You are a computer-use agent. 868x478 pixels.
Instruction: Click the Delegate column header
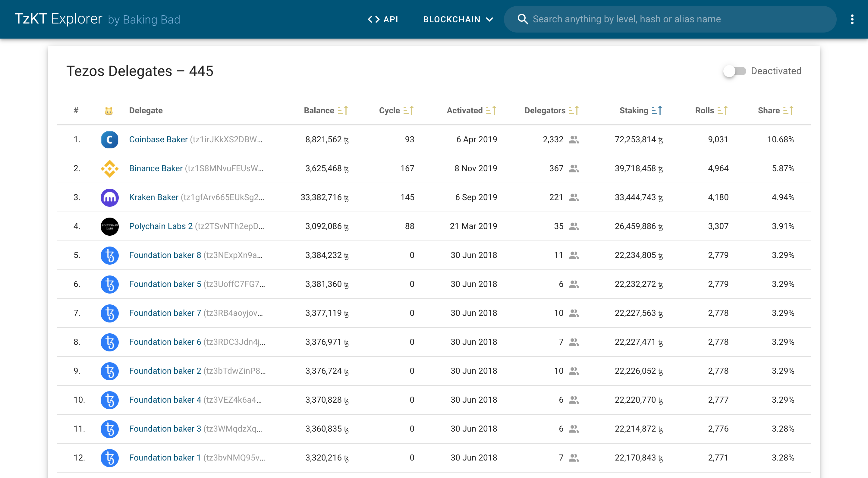pos(146,111)
